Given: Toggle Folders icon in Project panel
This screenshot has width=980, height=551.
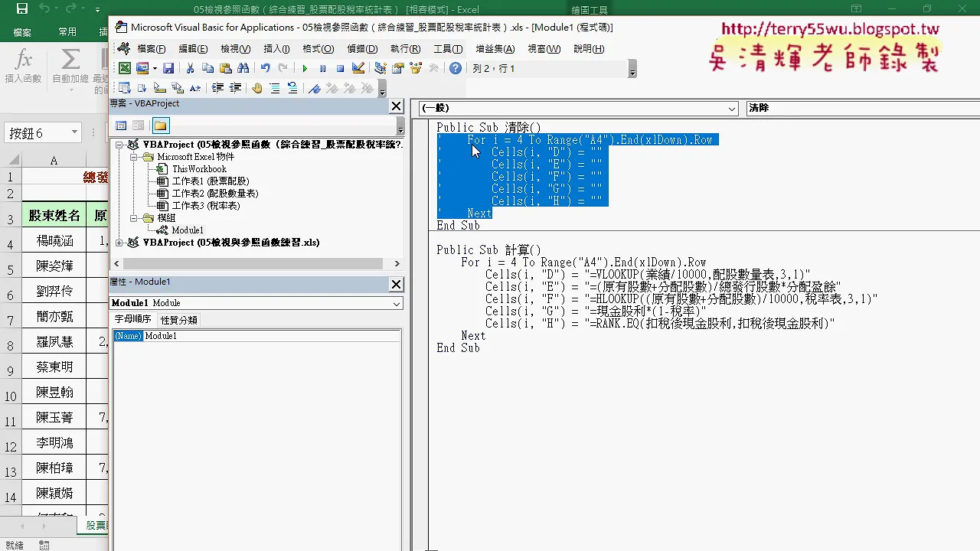Looking at the screenshot, I should (160, 126).
